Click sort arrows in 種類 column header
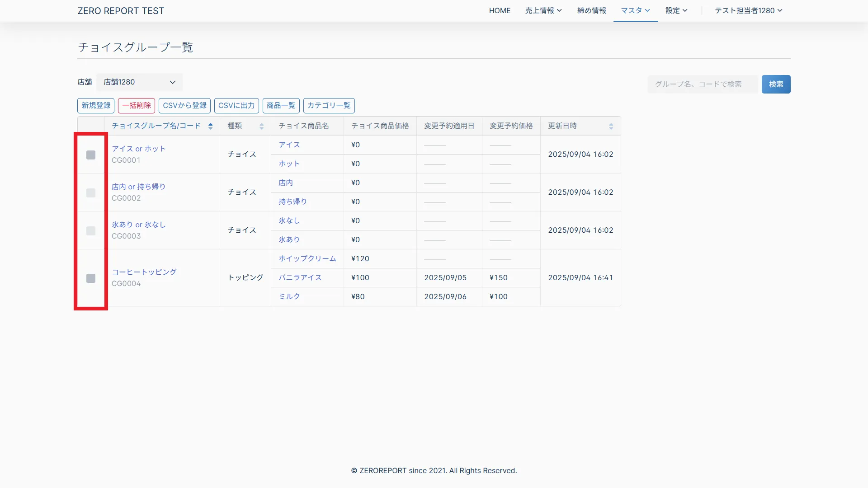Viewport: 868px width, 488px height. click(x=261, y=126)
